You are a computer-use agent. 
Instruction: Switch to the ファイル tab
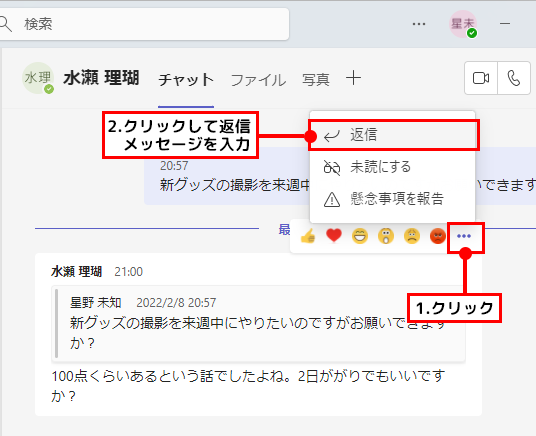[x=258, y=80]
